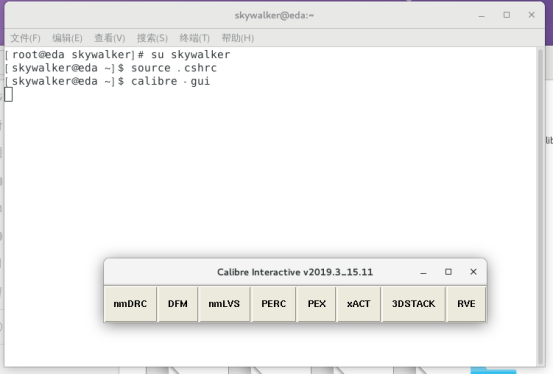Screen dimensions: 554x375
Task: Maximize the Calibre Interactive window
Action: click(x=448, y=272)
